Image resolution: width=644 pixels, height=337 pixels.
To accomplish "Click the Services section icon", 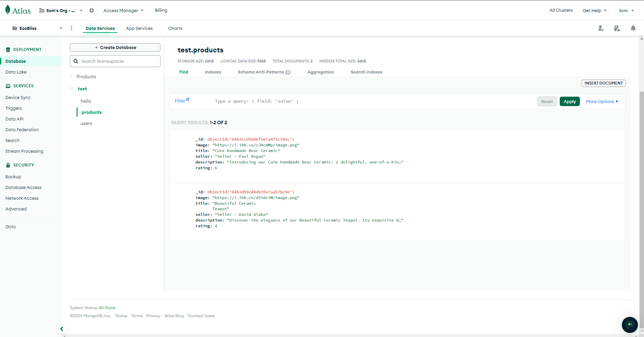I will pos(8,86).
